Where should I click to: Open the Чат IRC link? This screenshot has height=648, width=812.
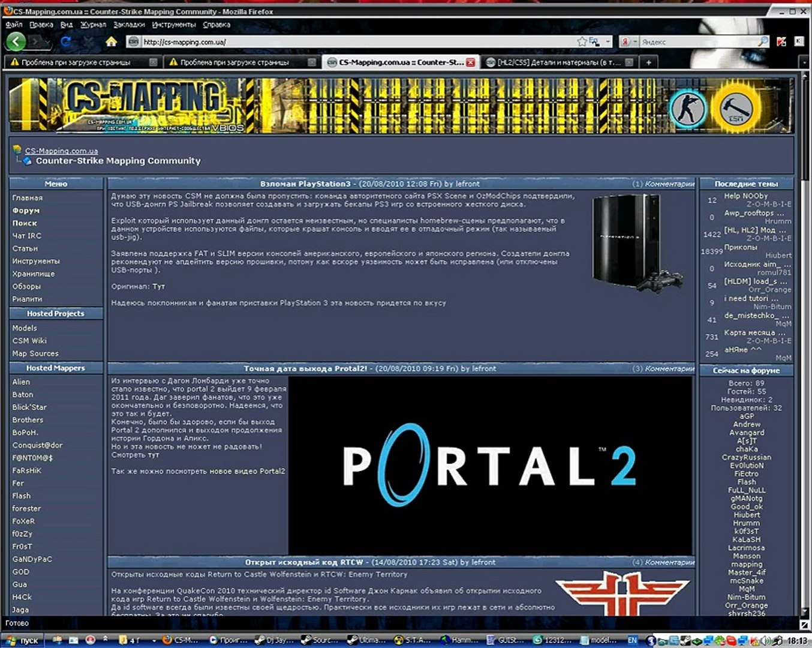pyautogui.click(x=27, y=236)
